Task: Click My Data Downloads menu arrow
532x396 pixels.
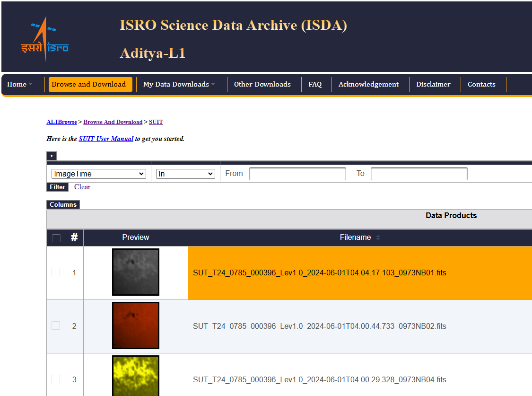Action: pyautogui.click(x=213, y=85)
